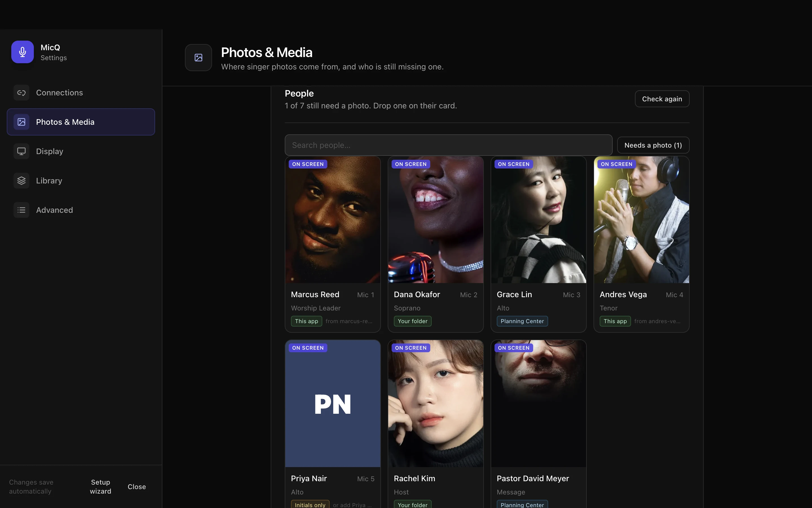The image size is (812, 508).
Task: Click Your folder tag on Rachel Kim
Action: point(413,505)
